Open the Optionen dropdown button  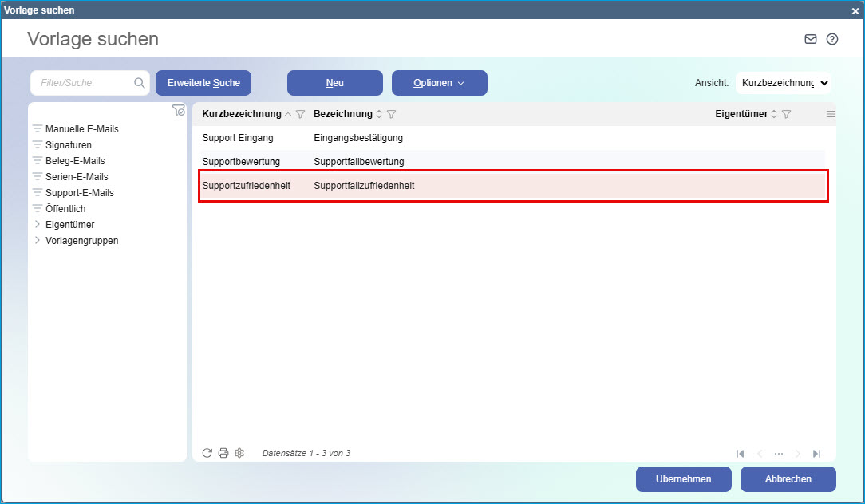[439, 83]
